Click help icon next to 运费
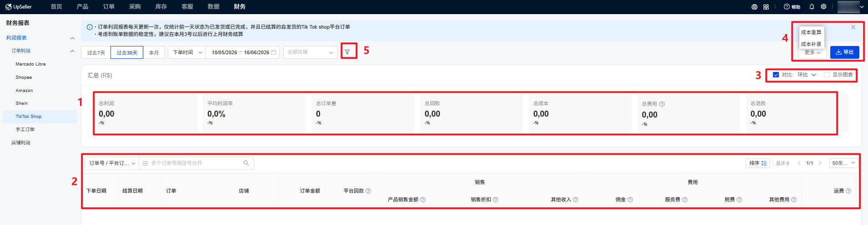 pyautogui.click(x=848, y=191)
